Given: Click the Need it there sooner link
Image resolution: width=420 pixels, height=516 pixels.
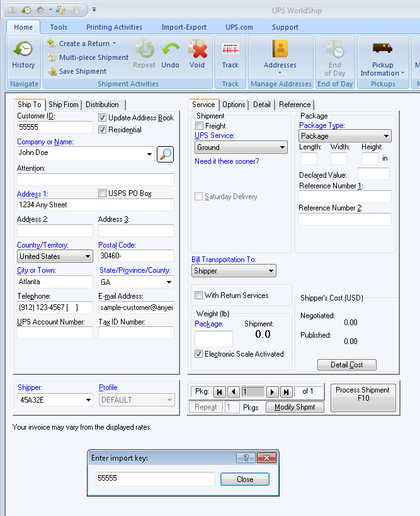Looking at the screenshot, I should click(227, 161).
